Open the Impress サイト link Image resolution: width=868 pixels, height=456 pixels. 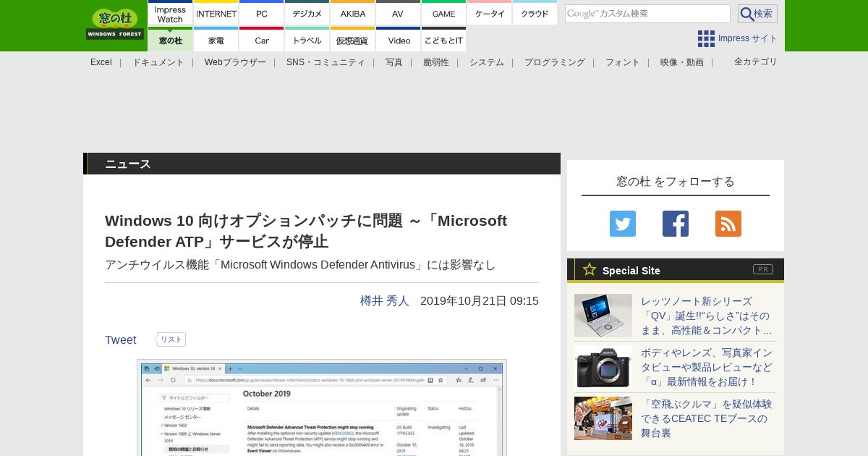pyautogui.click(x=748, y=38)
